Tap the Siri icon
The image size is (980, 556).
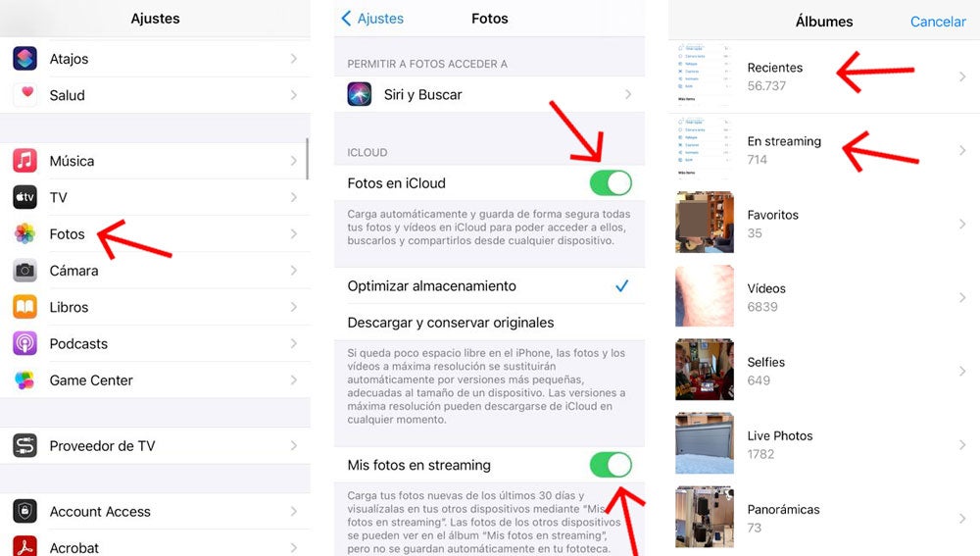click(x=360, y=94)
